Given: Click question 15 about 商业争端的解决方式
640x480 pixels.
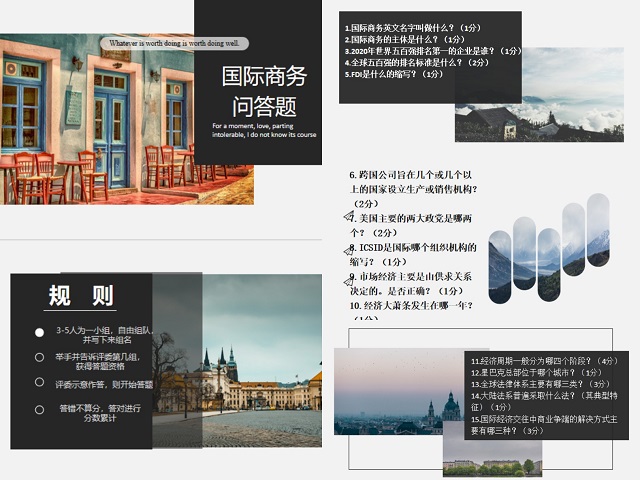Looking at the screenshot, I should point(544,424).
